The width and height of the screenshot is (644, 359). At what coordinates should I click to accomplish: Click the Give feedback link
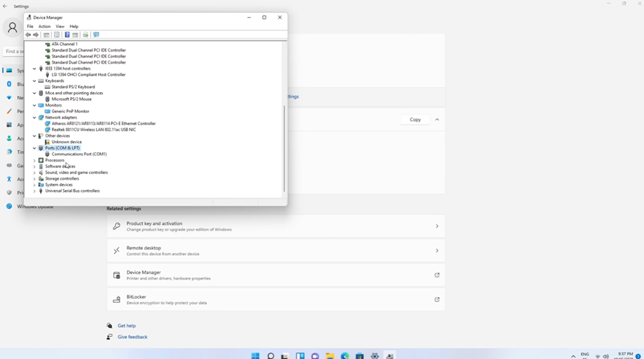(132, 337)
